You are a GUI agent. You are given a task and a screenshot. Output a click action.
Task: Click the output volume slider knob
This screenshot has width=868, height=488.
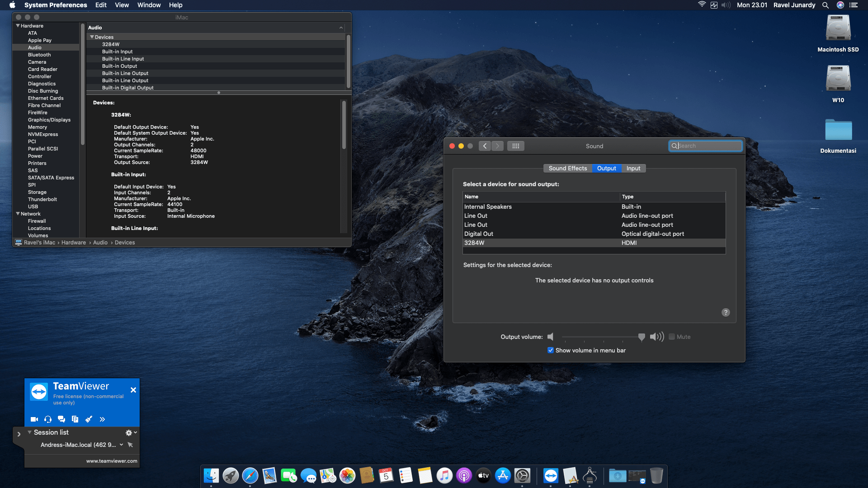coord(642,337)
